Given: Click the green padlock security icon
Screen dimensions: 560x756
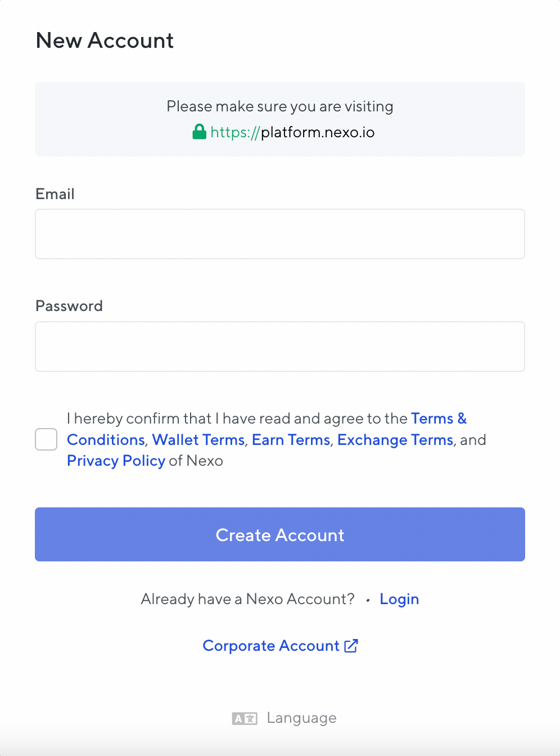Looking at the screenshot, I should pos(199,132).
